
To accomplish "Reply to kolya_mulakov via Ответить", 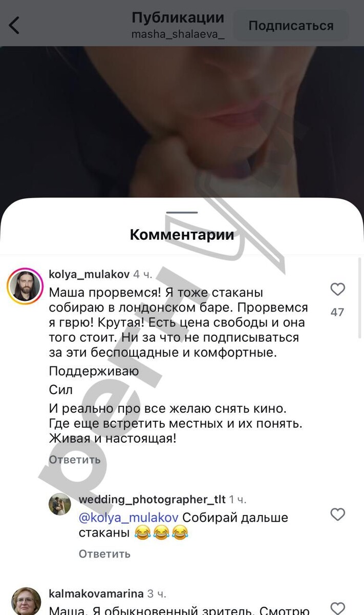I will point(75,460).
